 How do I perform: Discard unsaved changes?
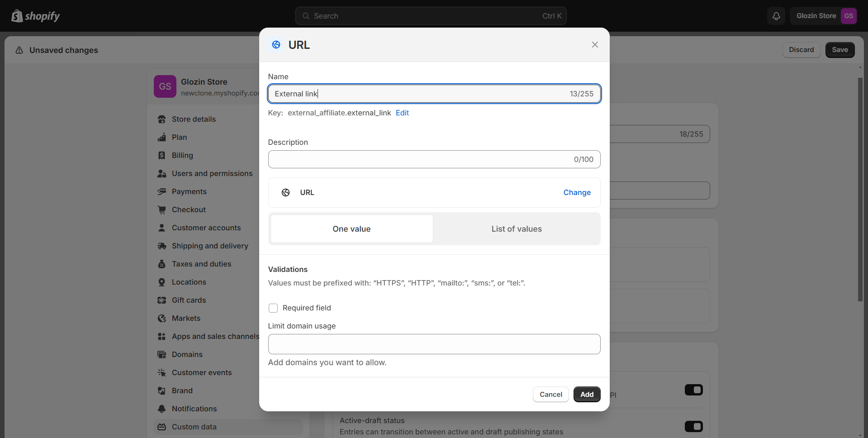801,50
